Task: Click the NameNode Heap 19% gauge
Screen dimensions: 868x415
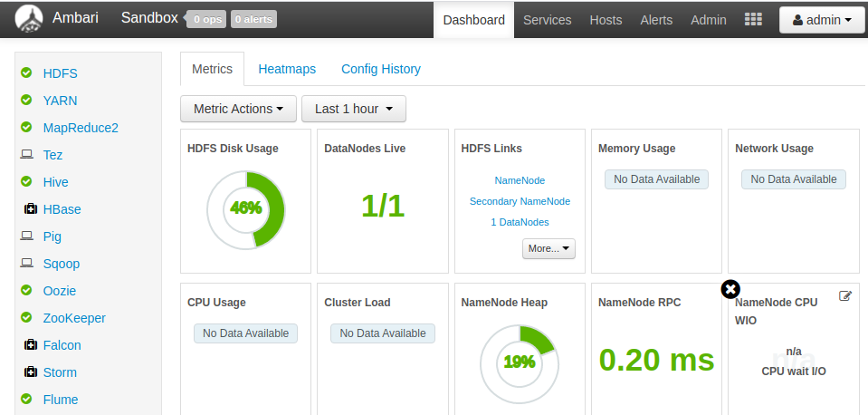Action: tap(520, 364)
